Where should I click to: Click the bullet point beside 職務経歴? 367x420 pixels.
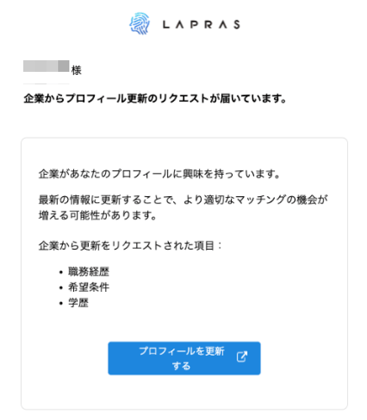(61, 272)
